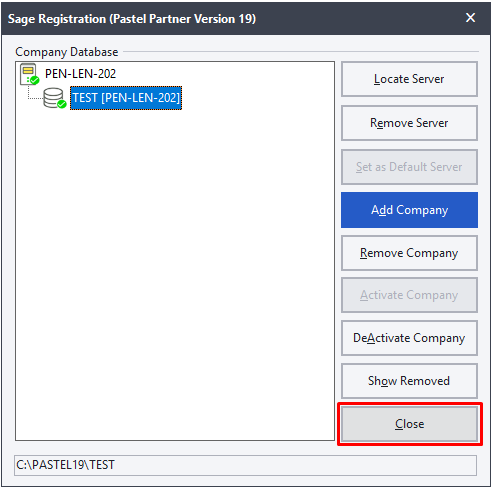This screenshot has height=487, width=493.
Task: Click the Locate Server button
Action: [409, 79]
